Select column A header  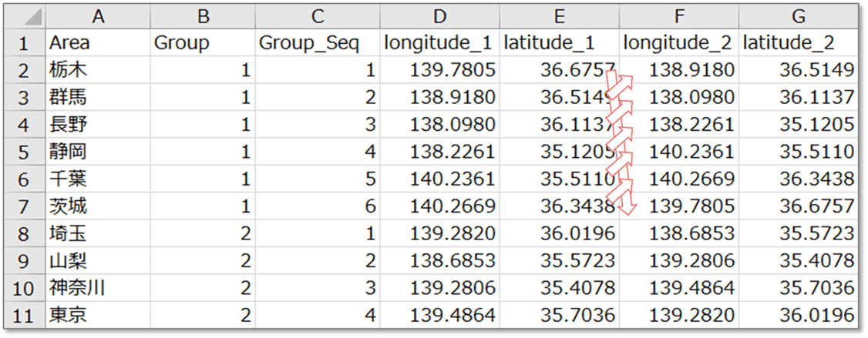[98, 17]
